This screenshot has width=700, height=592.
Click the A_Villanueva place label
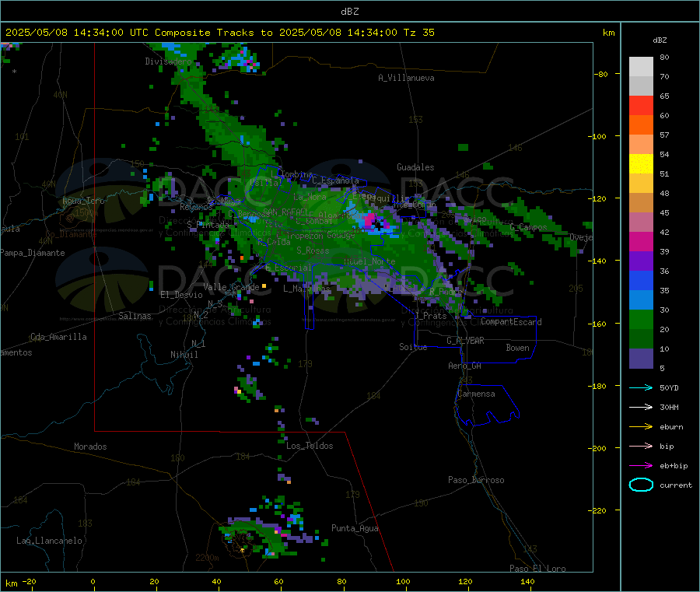pyautogui.click(x=406, y=78)
